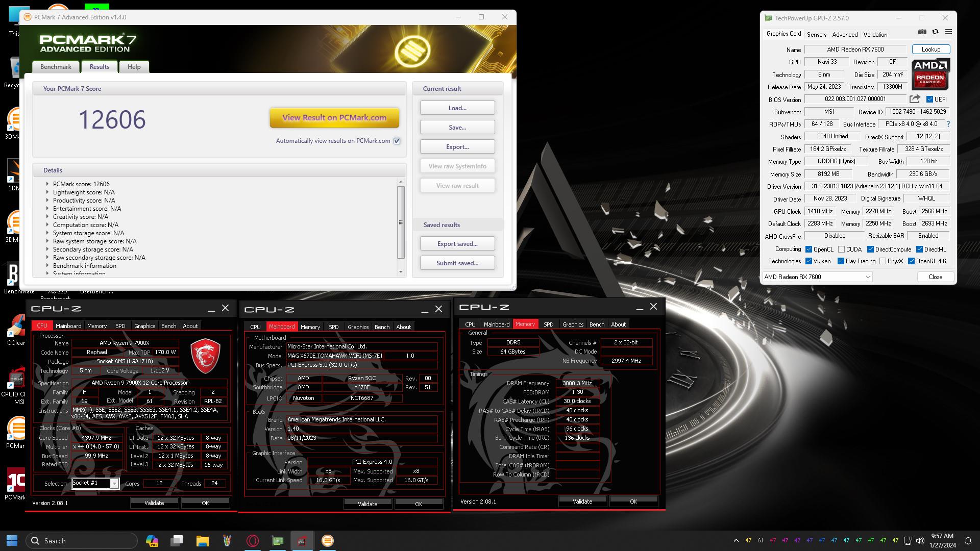980x551 pixels.
Task: Open the notification bell
Action: click(x=968, y=540)
